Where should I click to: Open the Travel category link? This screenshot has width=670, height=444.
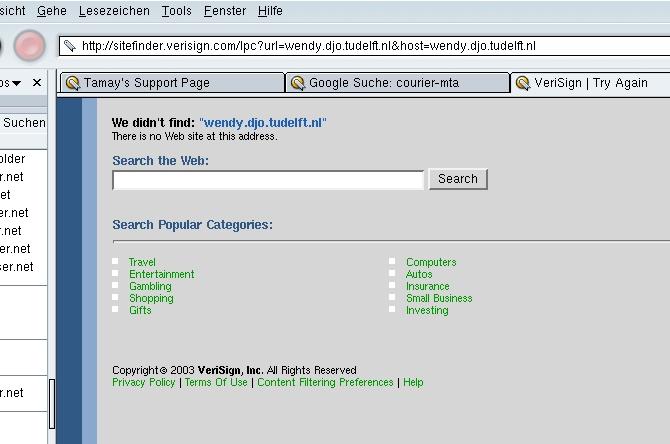[142, 262]
